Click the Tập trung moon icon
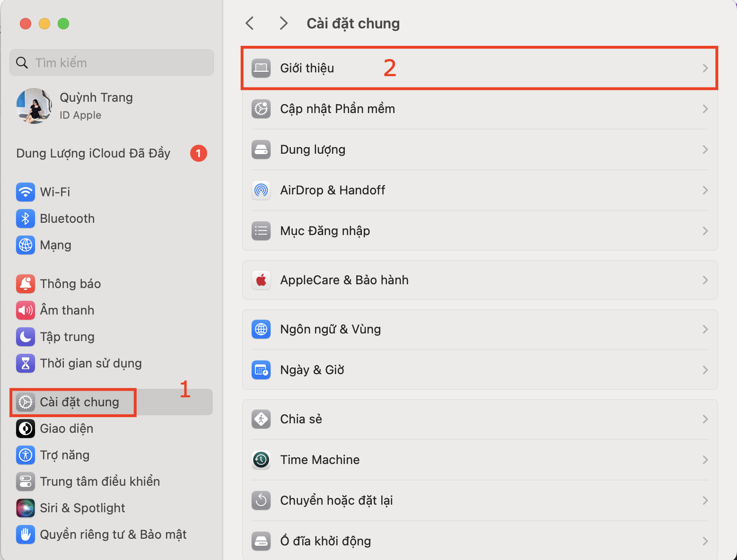 [x=26, y=337]
